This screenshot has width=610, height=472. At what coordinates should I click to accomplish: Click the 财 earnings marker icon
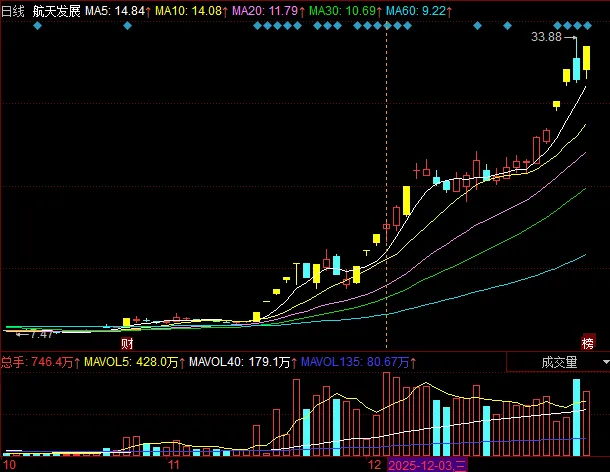click(127, 343)
